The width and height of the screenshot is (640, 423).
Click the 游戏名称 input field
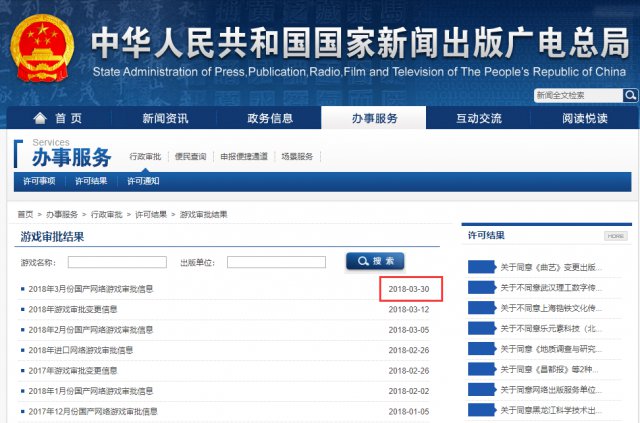117,262
